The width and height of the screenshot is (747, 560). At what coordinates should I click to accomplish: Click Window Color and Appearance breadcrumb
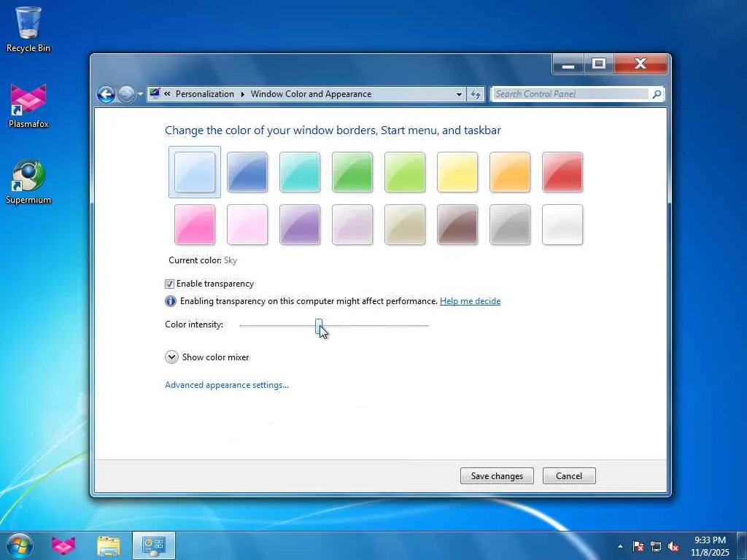click(x=311, y=94)
